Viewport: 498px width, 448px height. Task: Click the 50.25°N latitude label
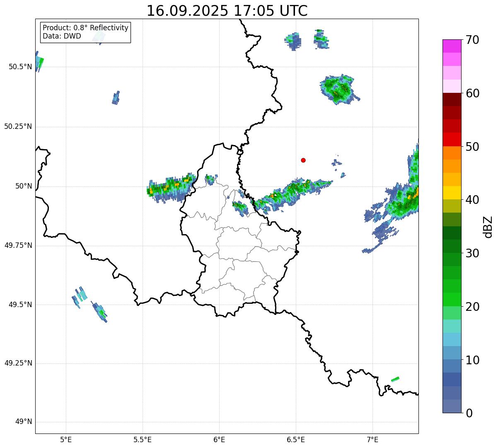pos(18,126)
